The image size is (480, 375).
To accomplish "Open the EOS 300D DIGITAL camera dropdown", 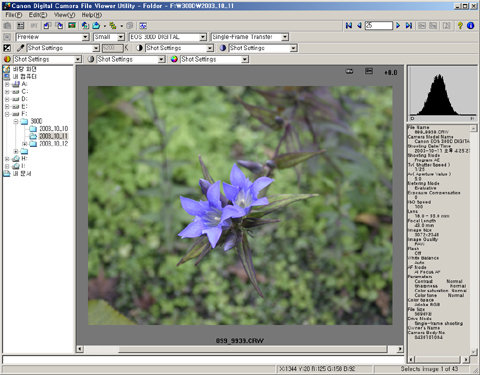I will point(203,37).
